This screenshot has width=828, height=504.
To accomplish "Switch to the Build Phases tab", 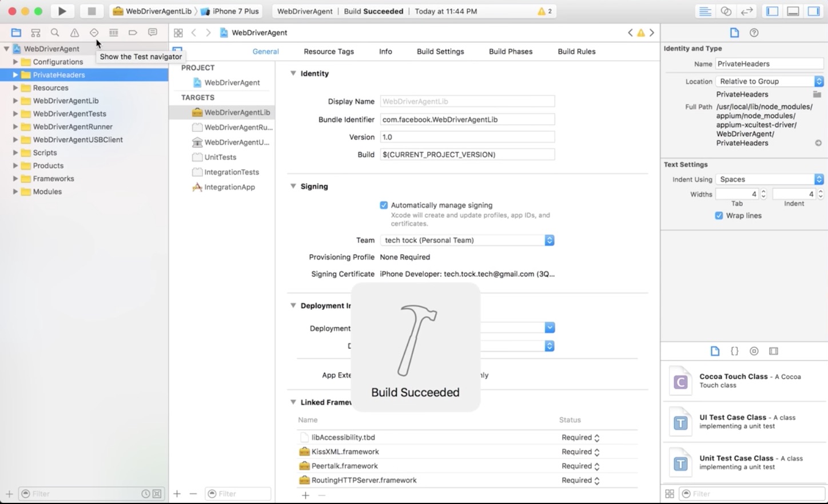I will tap(511, 51).
